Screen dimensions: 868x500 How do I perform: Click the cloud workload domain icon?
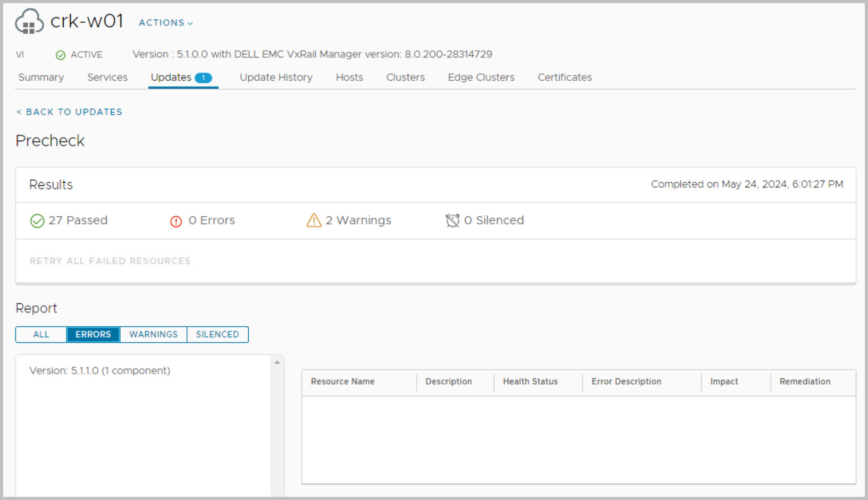point(29,22)
